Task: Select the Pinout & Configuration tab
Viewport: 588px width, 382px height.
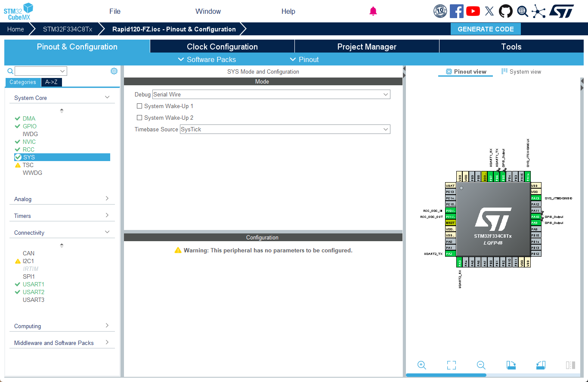Action: pos(77,47)
